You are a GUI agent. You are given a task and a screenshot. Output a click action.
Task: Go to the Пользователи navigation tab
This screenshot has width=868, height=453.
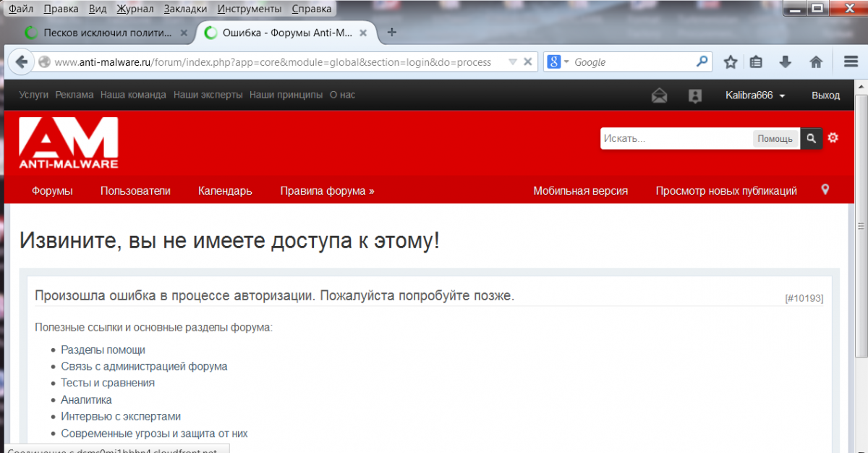[x=135, y=191]
